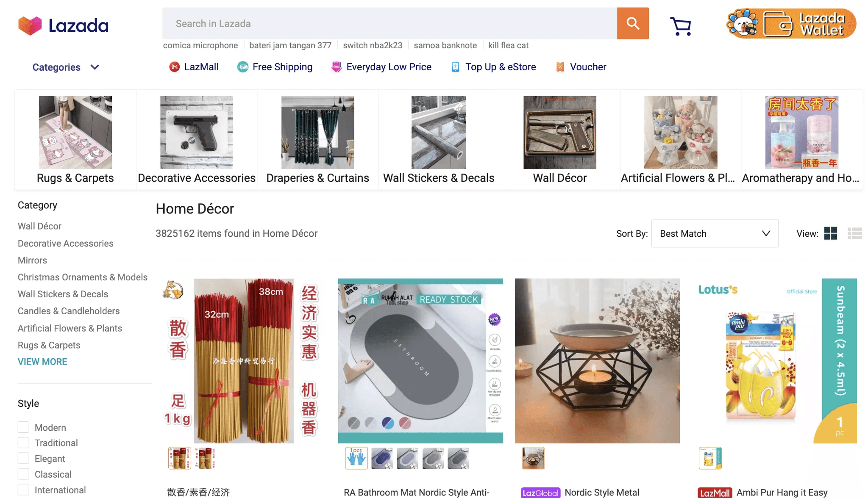868x498 pixels.
Task: Open the Voucher navigation item
Action: [587, 67]
